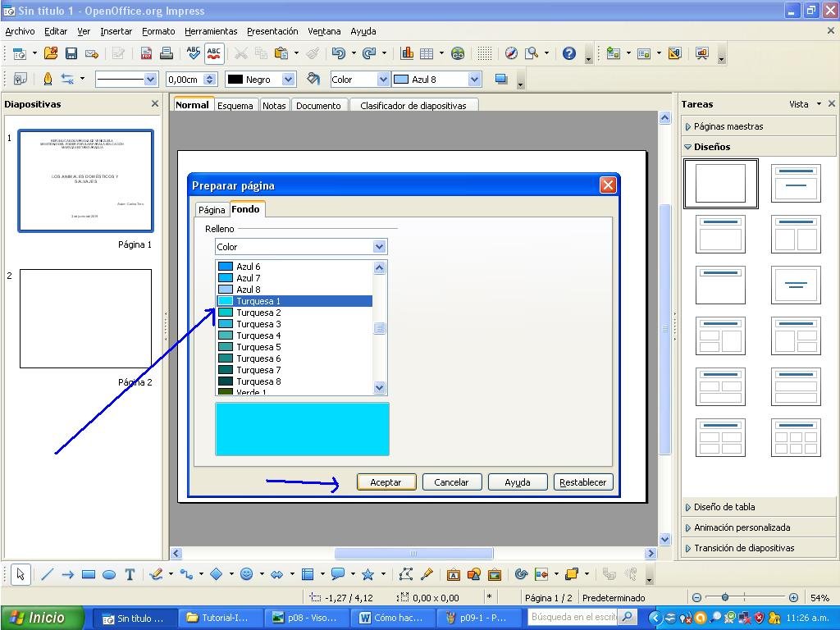Open the Help question mark icon

[569, 53]
